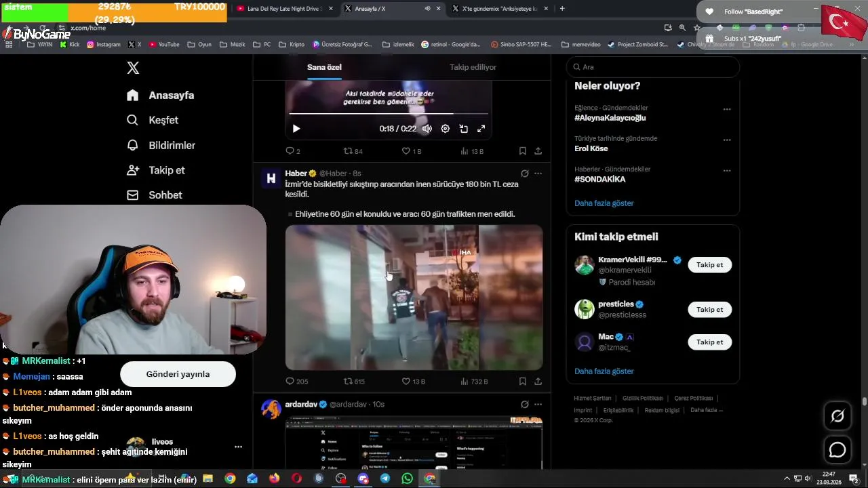Screen dimensions: 868x488
Task: Follow KramerVekili with Takip et
Action: pyautogui.click(x=709, y=265)
